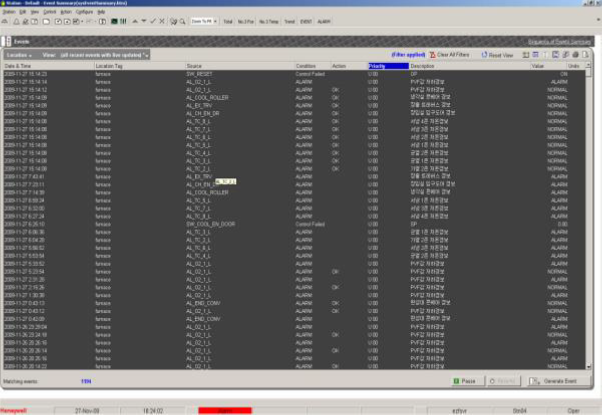Open the zoom level dropdown in toolbar

click(x=215, y=21)
